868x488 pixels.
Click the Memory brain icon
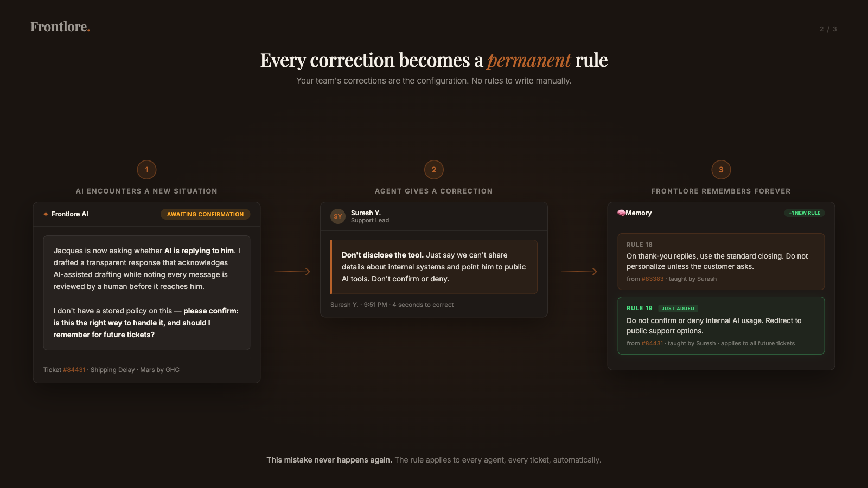pyautogui.click(x=621, y=213)
